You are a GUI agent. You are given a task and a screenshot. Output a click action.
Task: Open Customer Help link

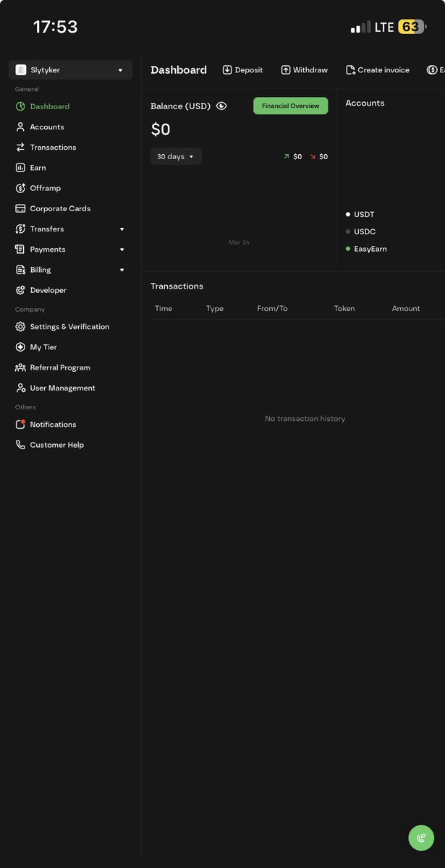(x=56, y=445)
